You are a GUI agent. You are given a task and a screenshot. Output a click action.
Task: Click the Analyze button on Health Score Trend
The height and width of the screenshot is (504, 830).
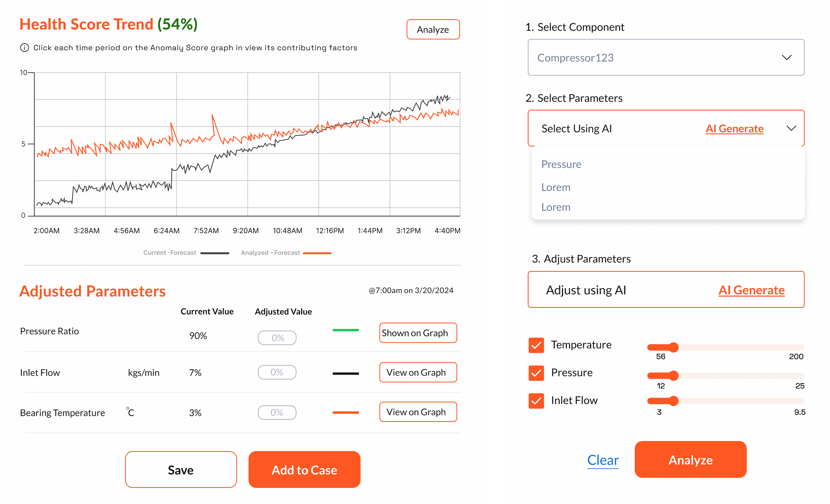[x=433, y=29]
